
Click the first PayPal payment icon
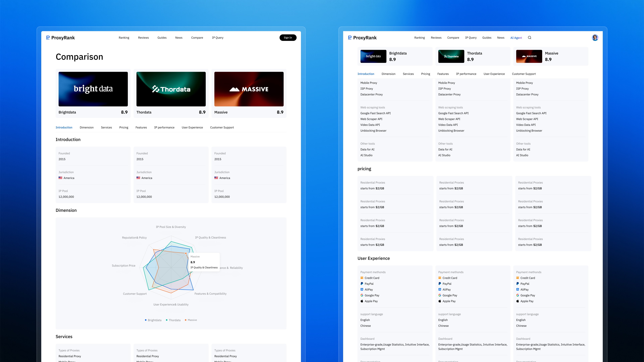coord(362,284)
